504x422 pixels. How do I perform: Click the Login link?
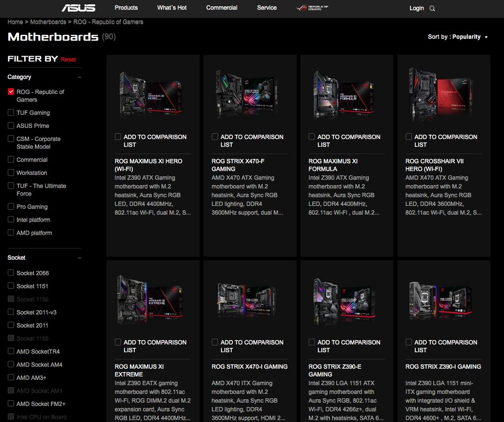[417, 8]
